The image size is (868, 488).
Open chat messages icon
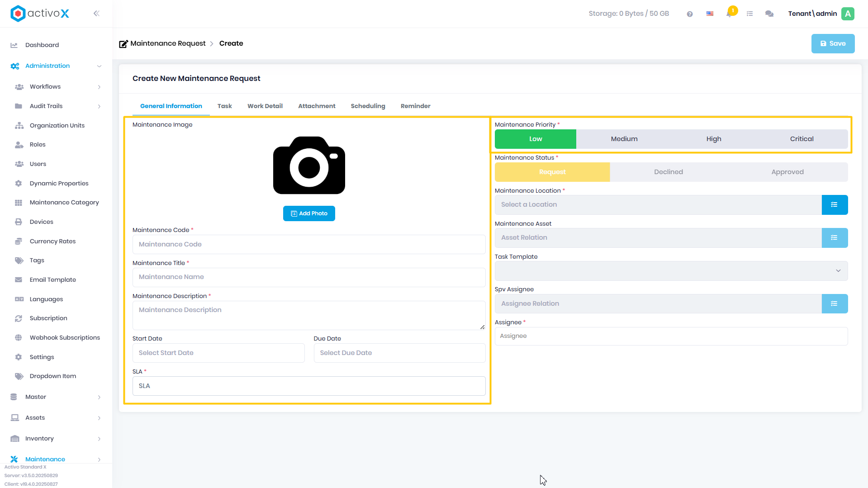coord(769,14)
